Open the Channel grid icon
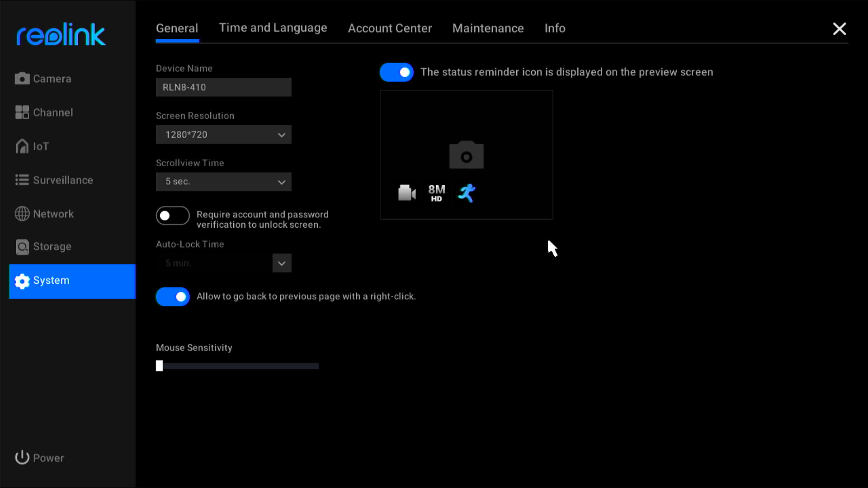 point(22,113)
